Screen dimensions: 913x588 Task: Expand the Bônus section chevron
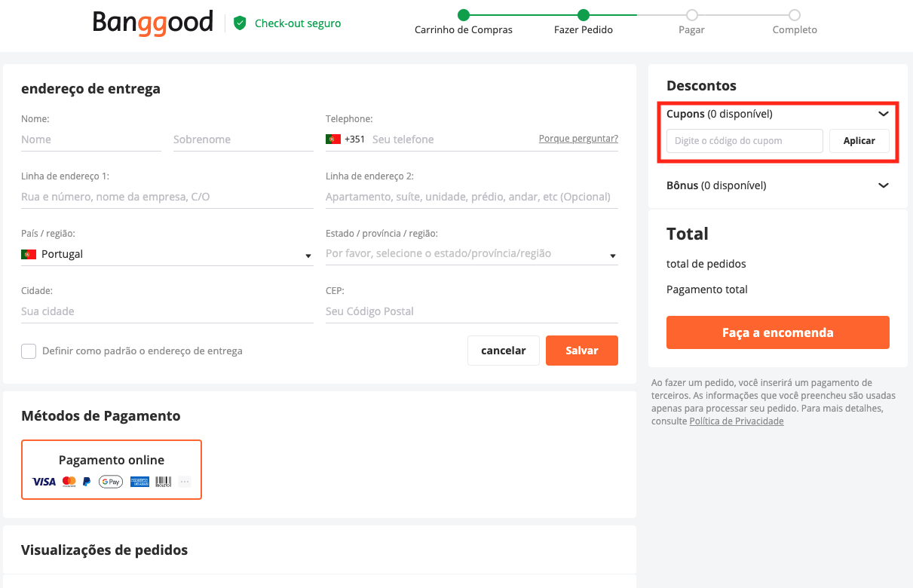coord(884,185)
